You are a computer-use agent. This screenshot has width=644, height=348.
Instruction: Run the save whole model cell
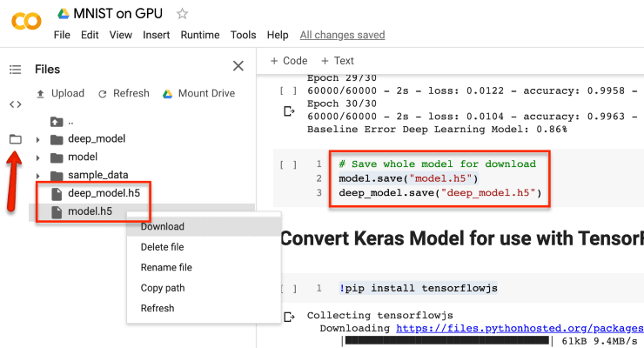pyautogui.click(x=288, y=164)
